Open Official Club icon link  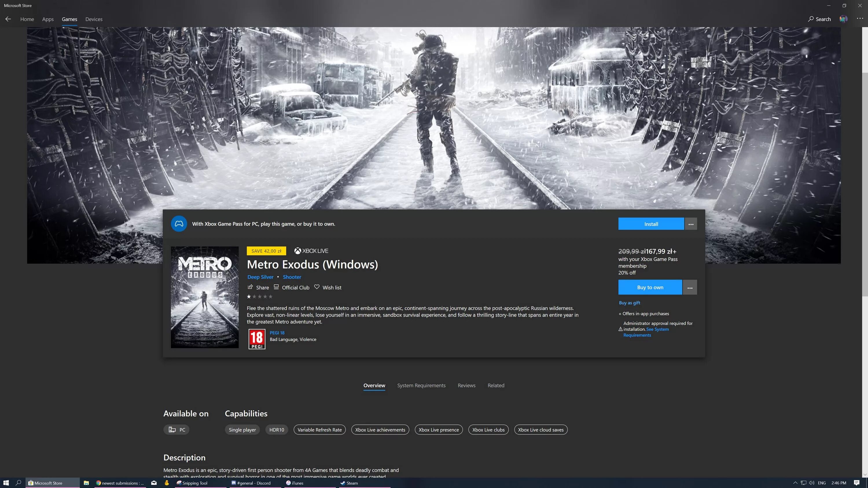click(x=276, y=287)
